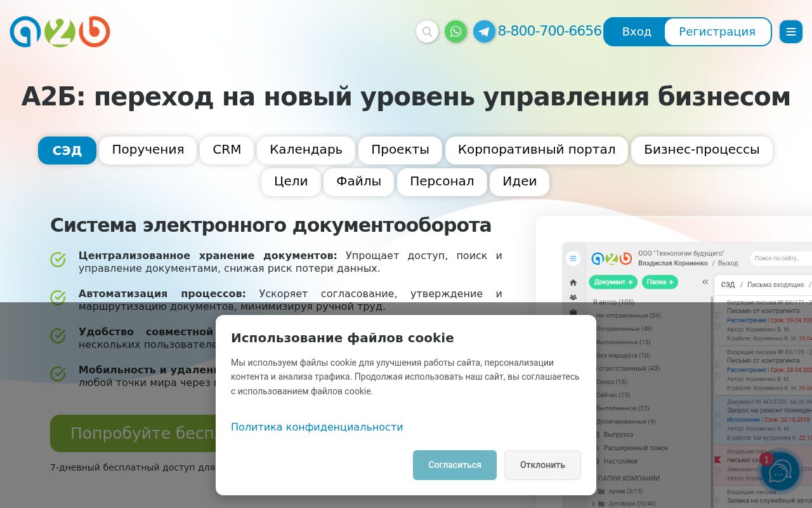Select the Проекты tab
The height and width of the screenshot is (508, 812).
click(x=400, y=150)
